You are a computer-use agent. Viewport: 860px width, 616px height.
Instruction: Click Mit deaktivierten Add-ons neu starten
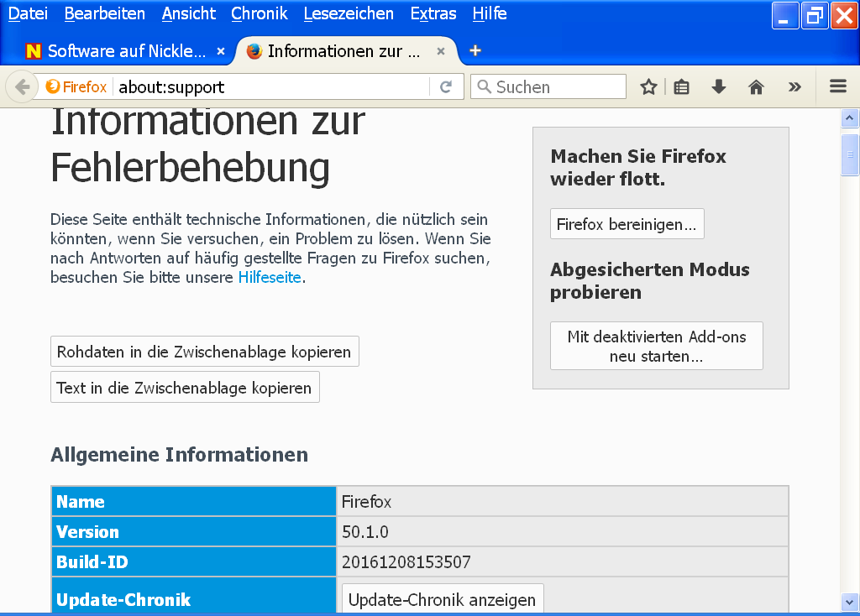coord(657,346)
